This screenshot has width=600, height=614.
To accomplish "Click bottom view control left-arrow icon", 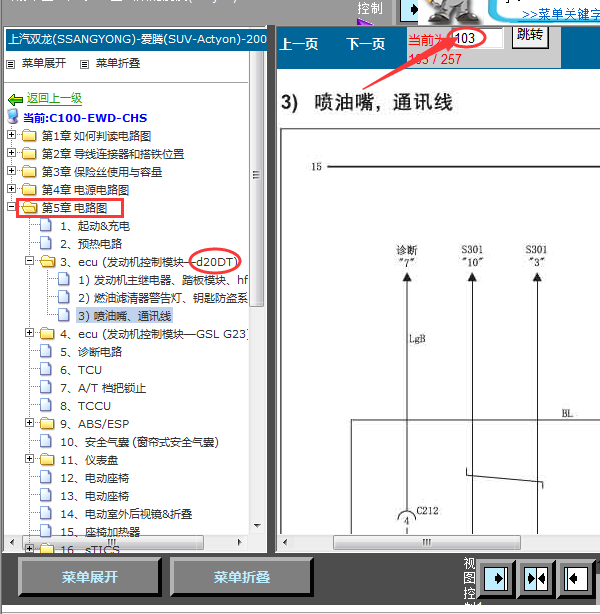I will point(575,578).
